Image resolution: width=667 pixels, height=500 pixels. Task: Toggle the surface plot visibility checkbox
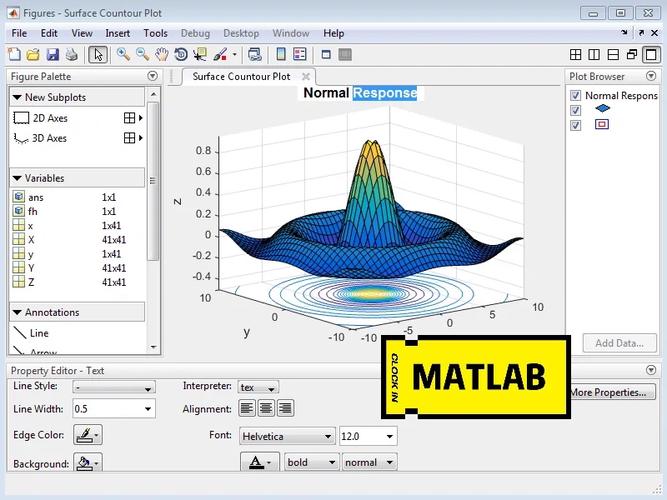(x=575, y=110)
